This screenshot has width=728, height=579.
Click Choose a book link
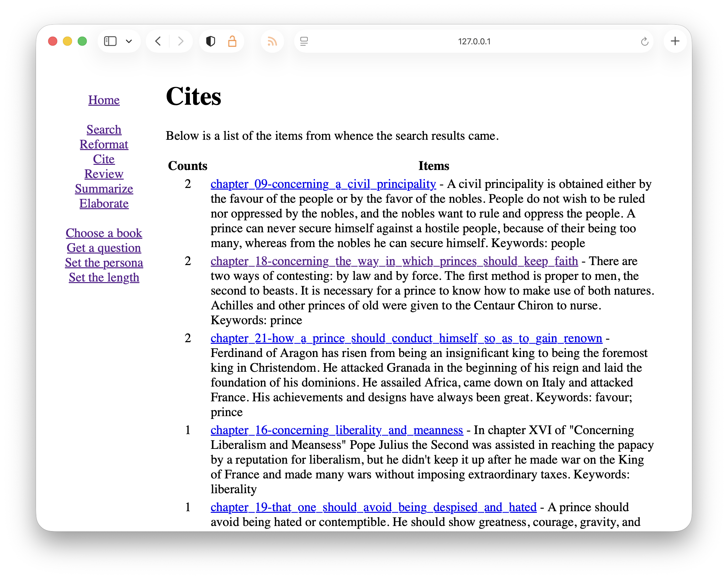(104, 233)
